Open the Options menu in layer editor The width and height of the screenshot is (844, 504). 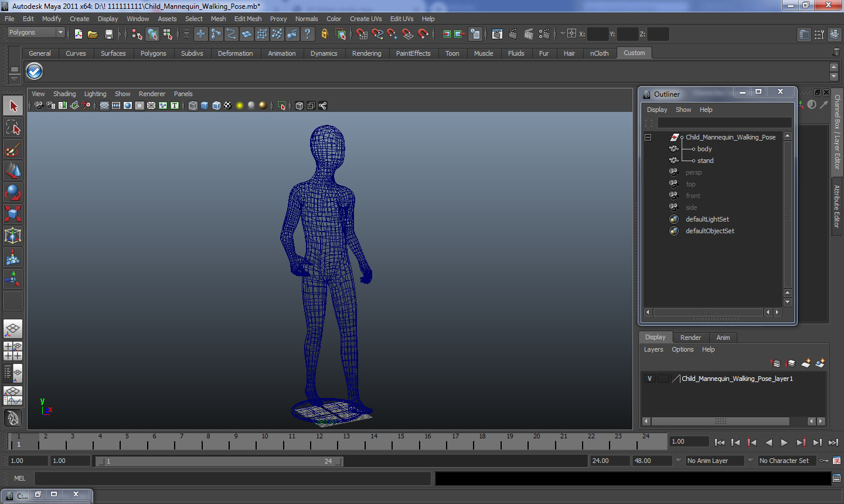682,349
